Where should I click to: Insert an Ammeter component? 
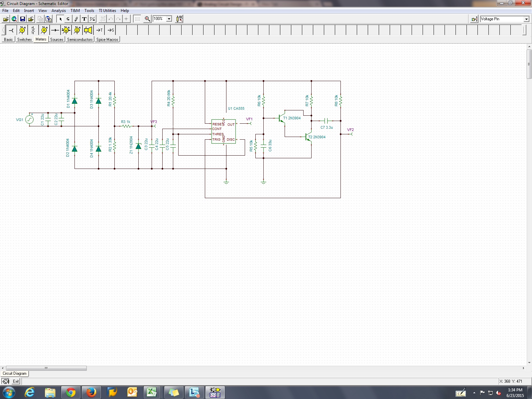(44, 30)
